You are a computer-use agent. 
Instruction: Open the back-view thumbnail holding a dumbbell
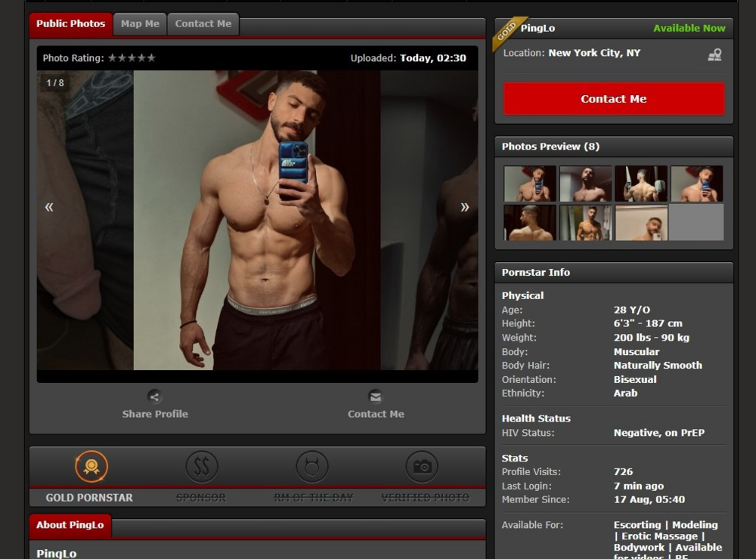[640, 184]
